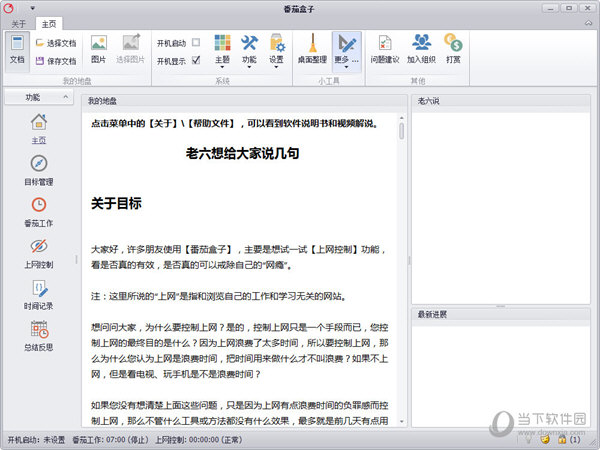
Task: Open 时间记录 time log in sidebar
Action: pyautogui.click(x=39, y=295)
